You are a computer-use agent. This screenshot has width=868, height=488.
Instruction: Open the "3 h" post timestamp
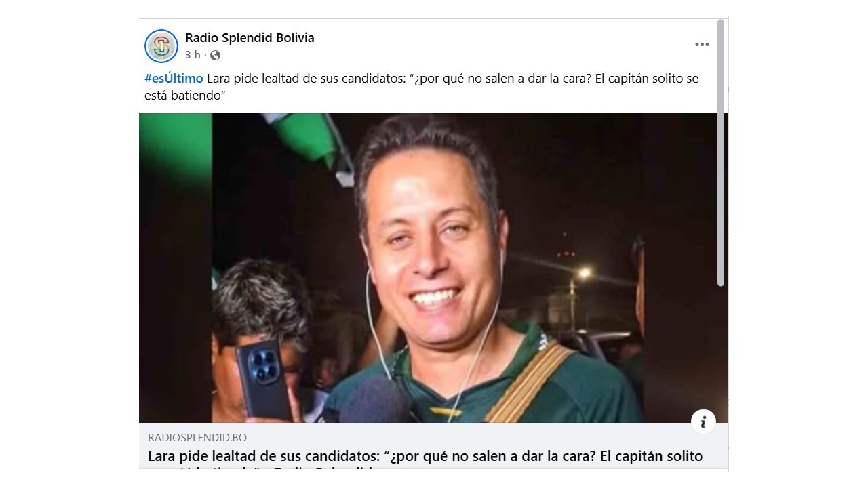pyautogui.click(x=193, y=55)
